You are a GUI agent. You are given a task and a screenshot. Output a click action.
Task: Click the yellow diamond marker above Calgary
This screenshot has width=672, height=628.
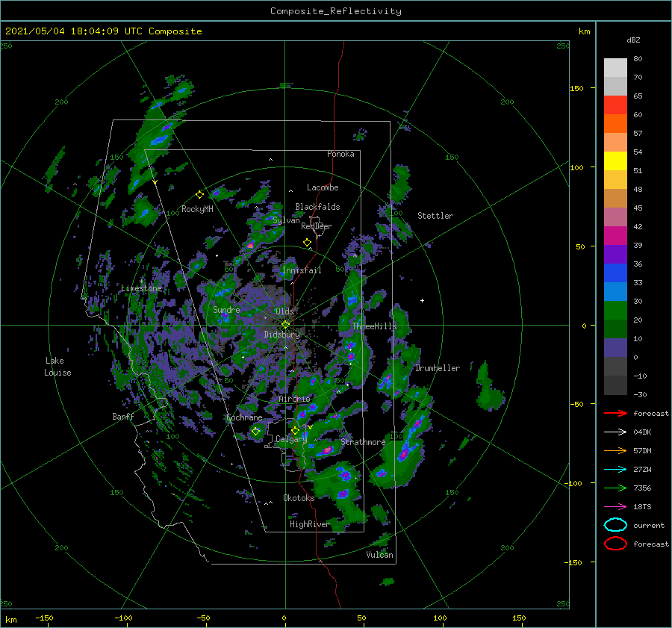tap(295, 430)
